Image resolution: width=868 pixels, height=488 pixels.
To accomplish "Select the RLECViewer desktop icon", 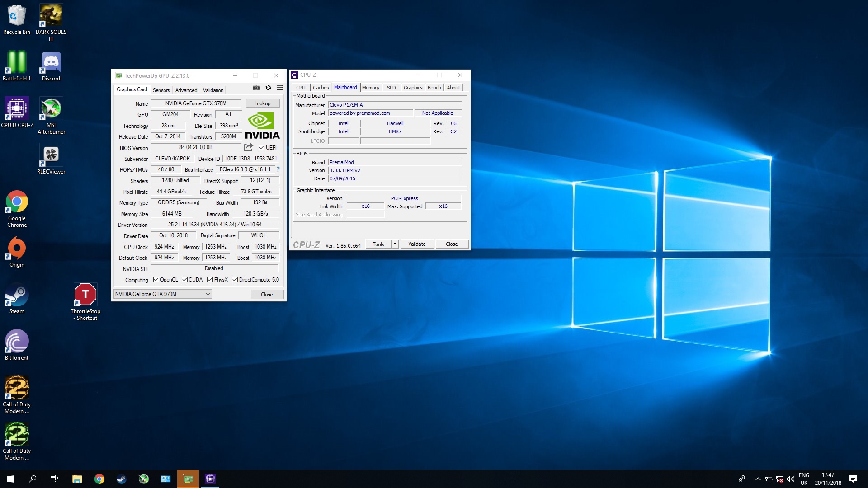I will pyautogui.click(x=51, y=159).
